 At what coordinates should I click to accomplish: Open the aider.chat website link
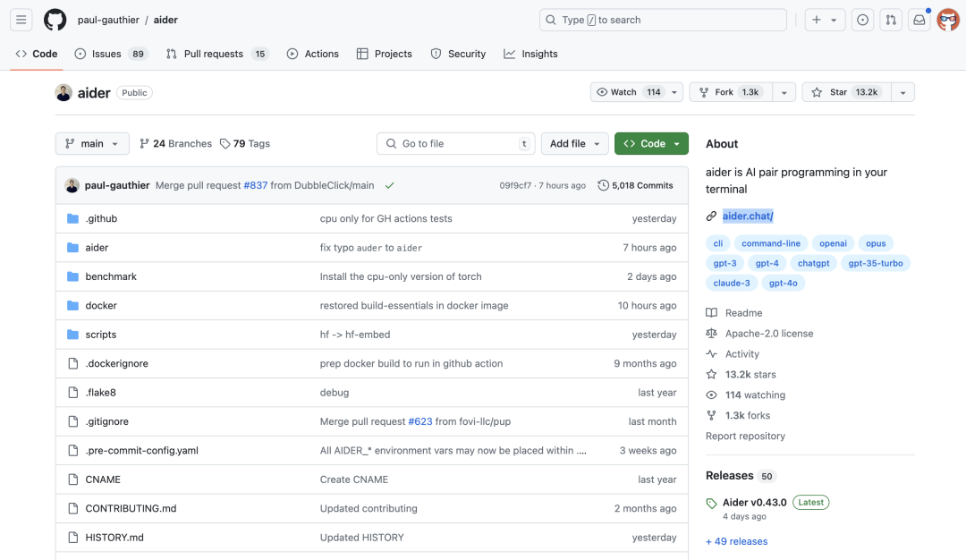[x=748, y=216]
